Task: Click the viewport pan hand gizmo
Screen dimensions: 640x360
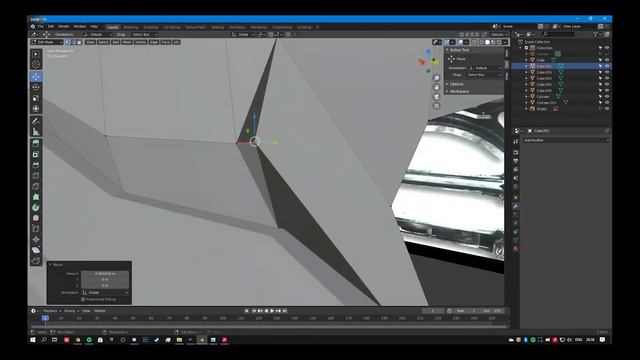Action: tap(436, 87)
